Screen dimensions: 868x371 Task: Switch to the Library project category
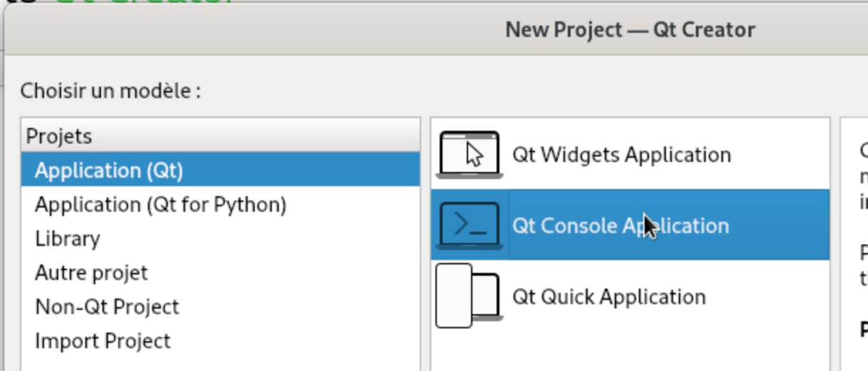tap(68, 239)
